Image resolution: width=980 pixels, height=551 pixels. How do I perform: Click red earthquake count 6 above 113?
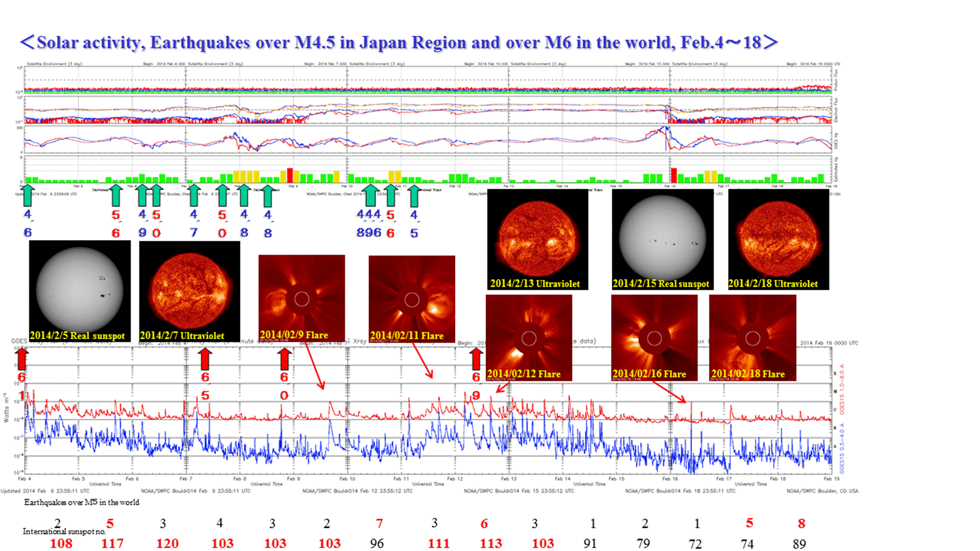pos(484,524)
